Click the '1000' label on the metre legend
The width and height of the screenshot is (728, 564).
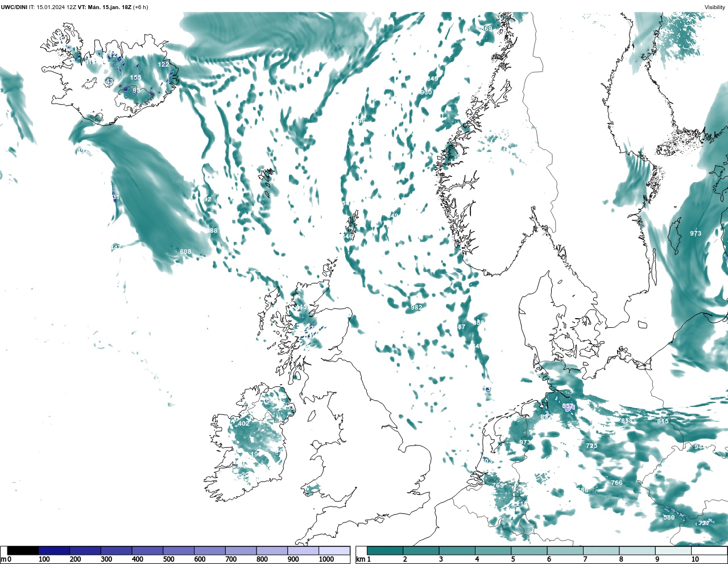326,559
